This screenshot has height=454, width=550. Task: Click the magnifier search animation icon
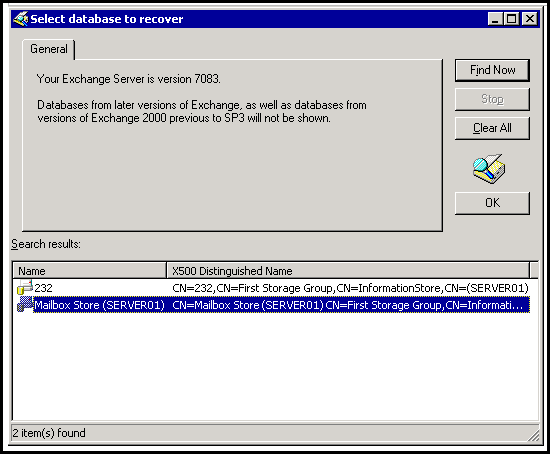coord(489,169)
